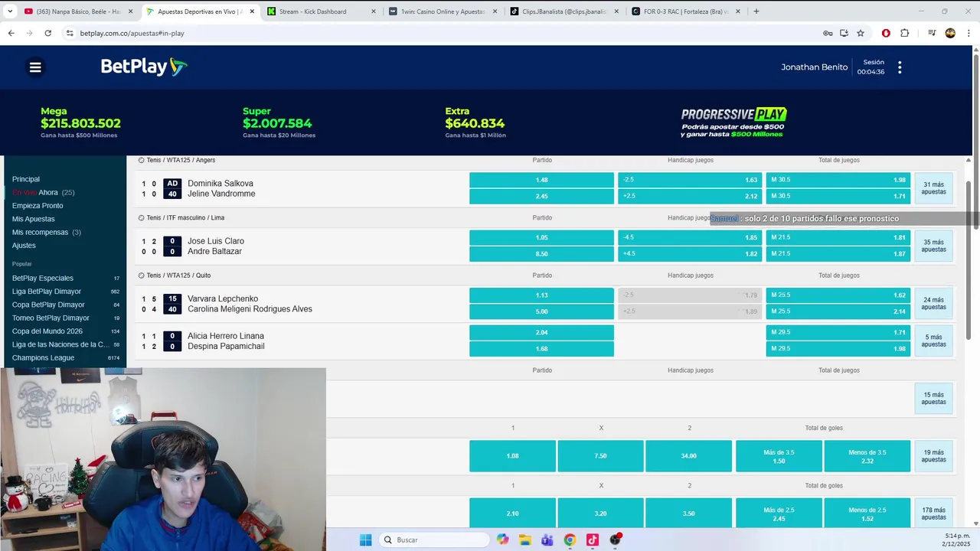Screen dimensions: 980x551
Task: Open Windows Start menu
Action: click(x=365, y=540)
